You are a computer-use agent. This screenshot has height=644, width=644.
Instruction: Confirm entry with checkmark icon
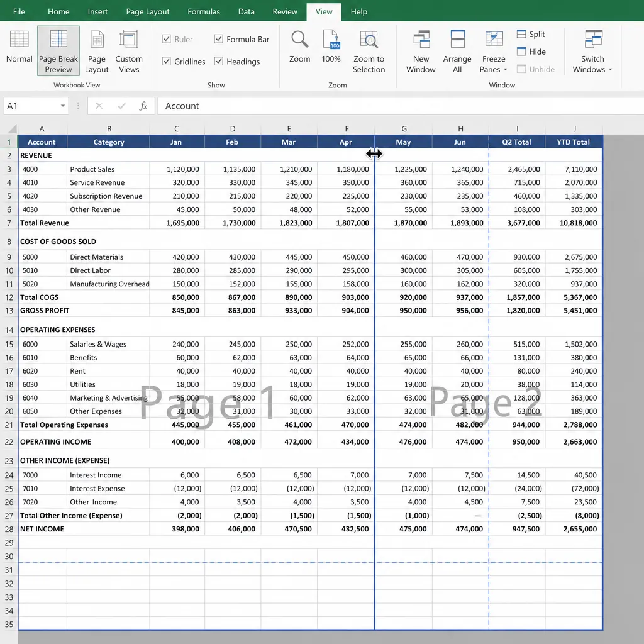[121, 106]
